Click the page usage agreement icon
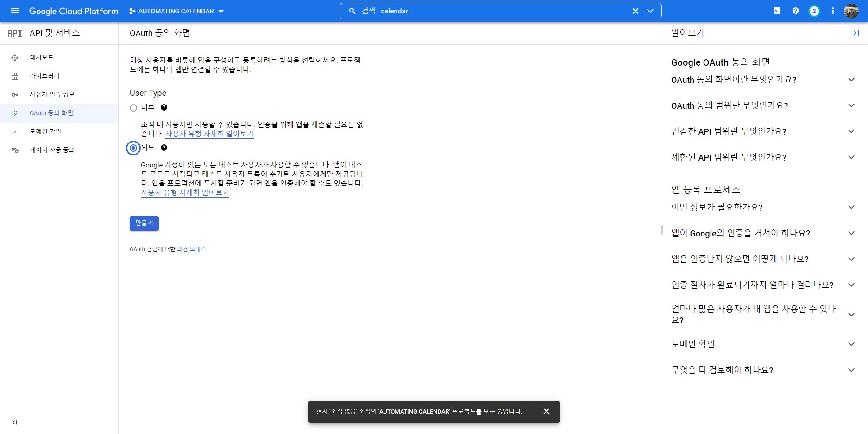Screen dimensions: 868x434 pyautogui.click(x=15, y=150)
